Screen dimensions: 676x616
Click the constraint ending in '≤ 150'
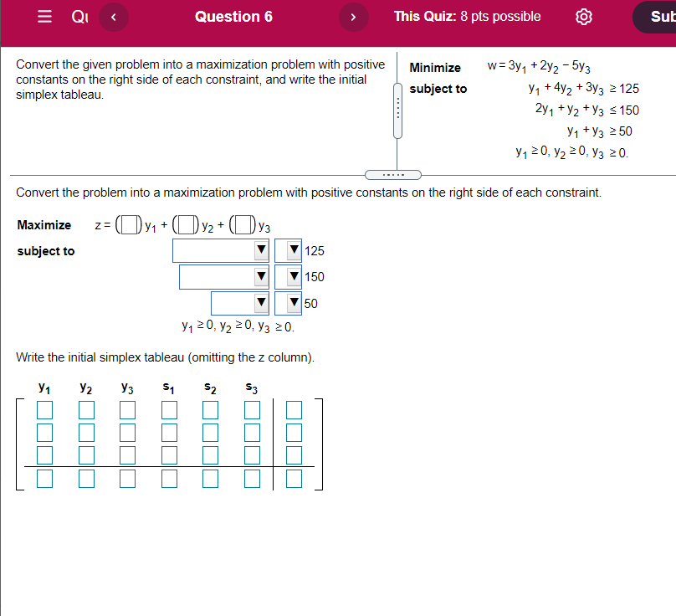(587, 110)
